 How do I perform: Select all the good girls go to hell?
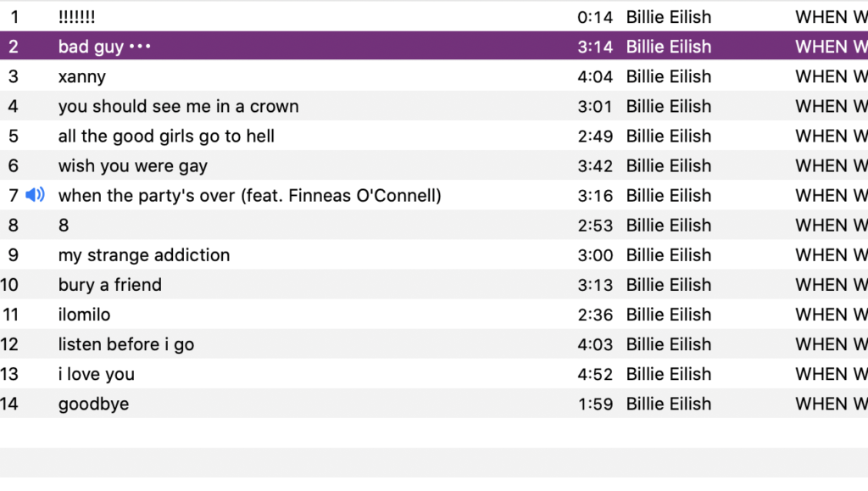click(166, 137)
